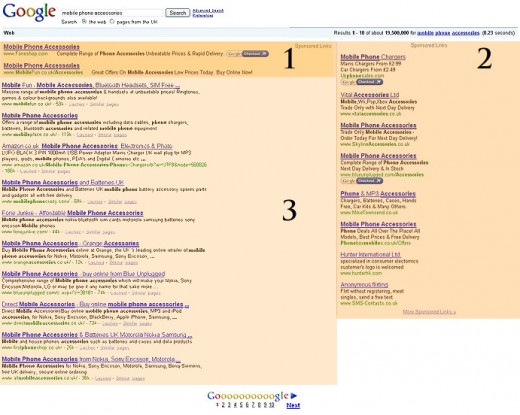Open 'Mobile Phone Accessories - Orange Accessories' result
This screenshot has height=415, width=520.
[70, 243]
